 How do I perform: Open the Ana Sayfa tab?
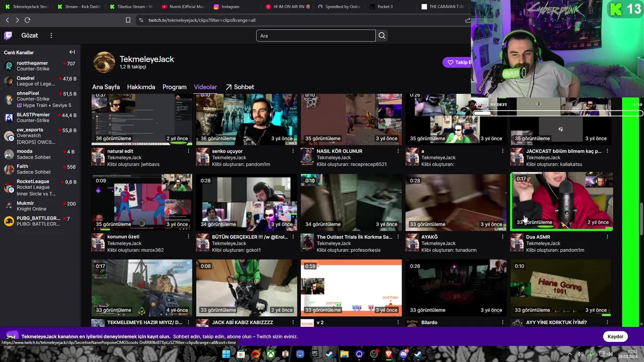tap(106, 87)
